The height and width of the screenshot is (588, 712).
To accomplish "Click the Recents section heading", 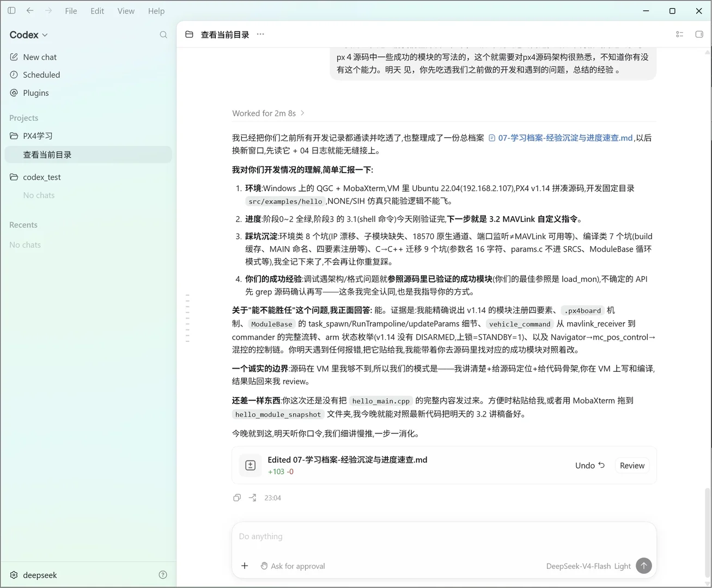I will (23, 225).
